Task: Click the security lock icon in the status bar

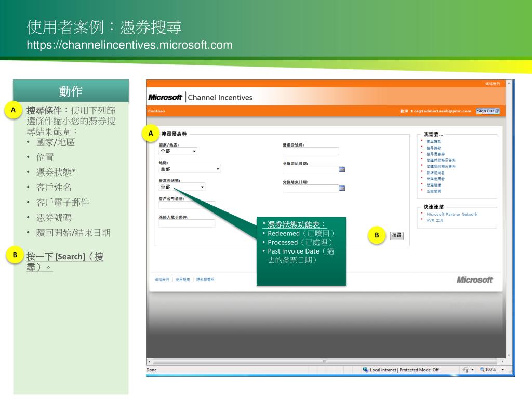Action: tap(465, 370)
